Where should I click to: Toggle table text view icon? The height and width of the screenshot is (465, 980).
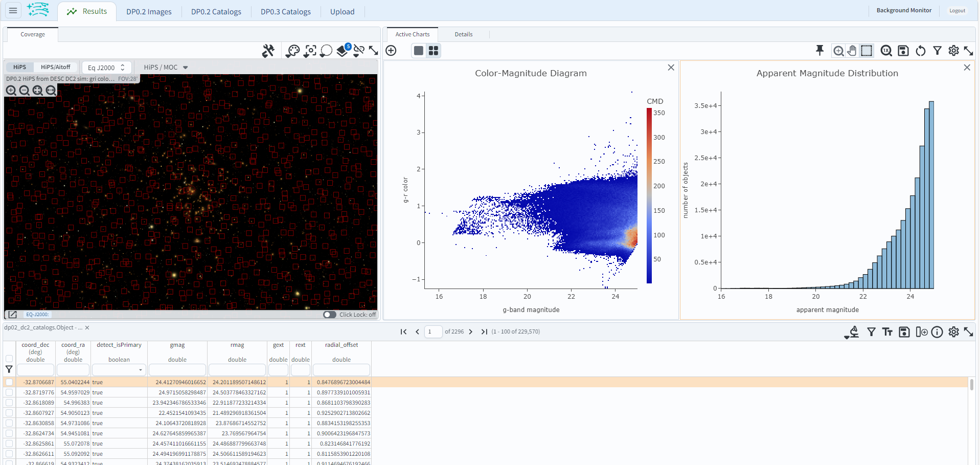[x=887, y=332]
